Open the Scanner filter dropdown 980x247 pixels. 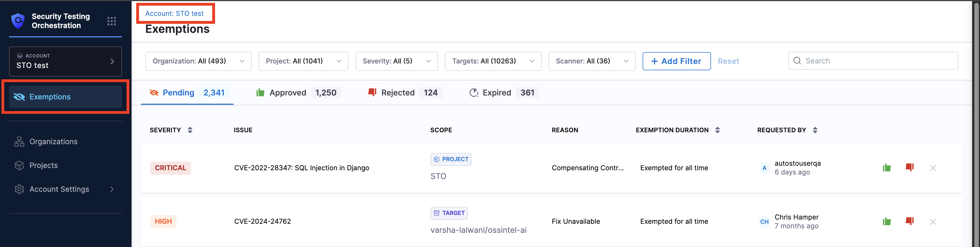point(592,61)
